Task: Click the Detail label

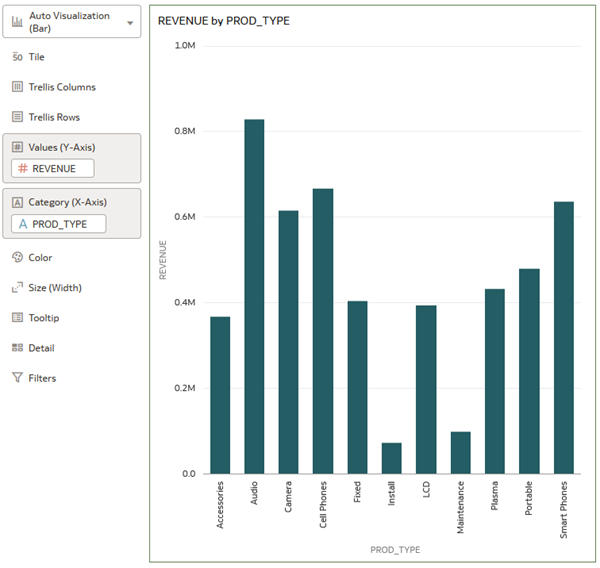Action: coord(41,348)
